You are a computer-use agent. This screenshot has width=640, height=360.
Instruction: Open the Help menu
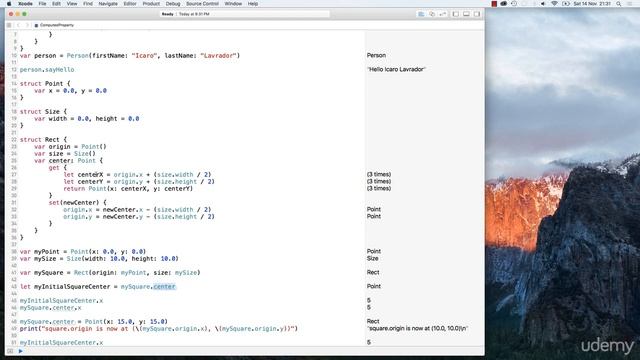pos(253,4)
